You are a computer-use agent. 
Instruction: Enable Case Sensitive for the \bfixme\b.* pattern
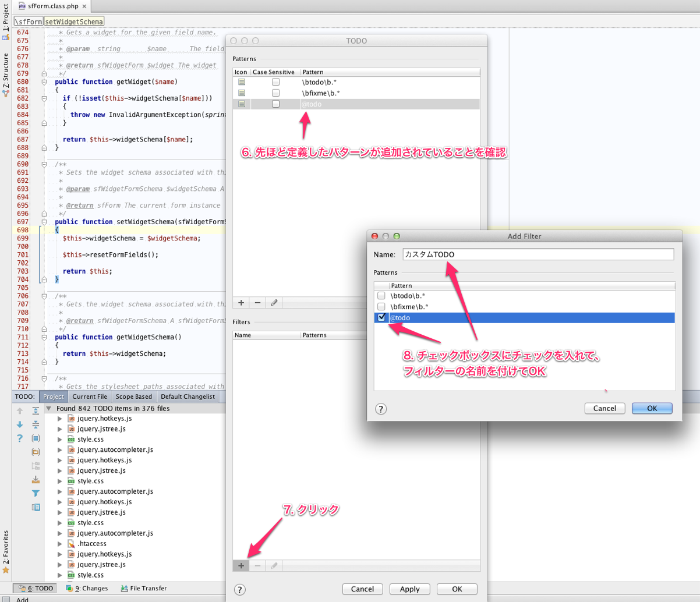275,93
